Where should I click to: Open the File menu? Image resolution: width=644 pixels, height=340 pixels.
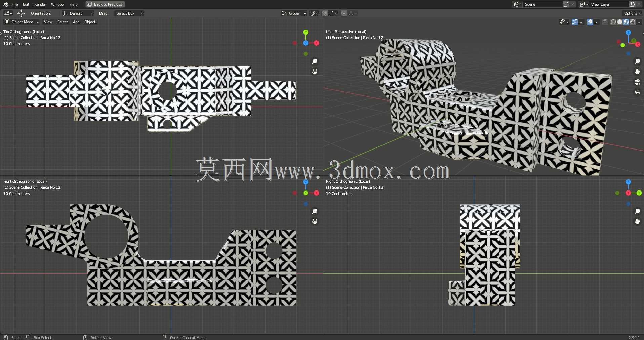click(x=15, y=4)
